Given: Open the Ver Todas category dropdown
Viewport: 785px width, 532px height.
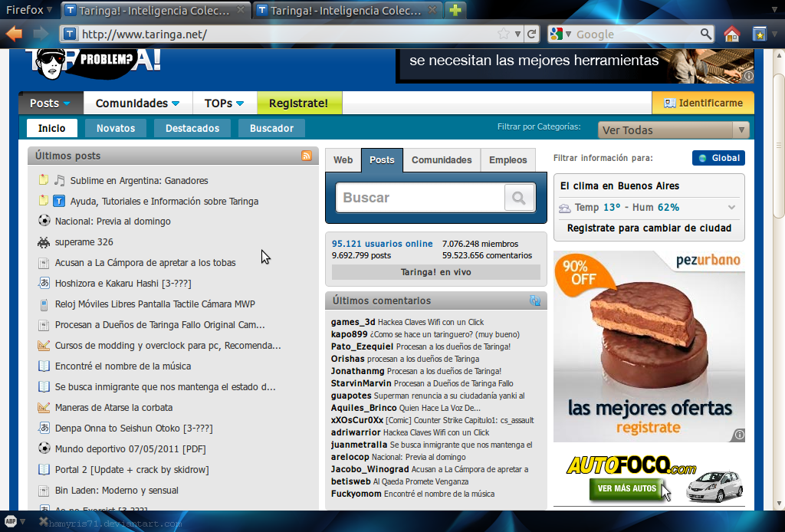Looking at the screenshot, I should [x=673, y=130].
